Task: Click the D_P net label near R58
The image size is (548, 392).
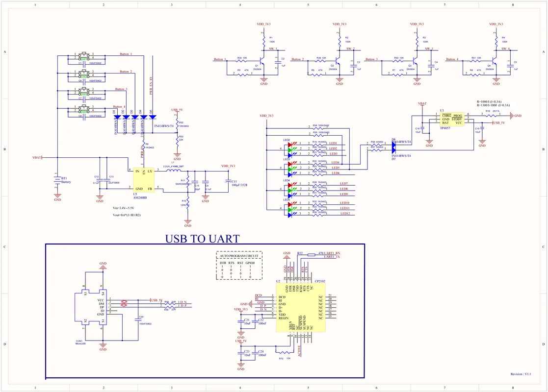Action: (x=183, y=305)
